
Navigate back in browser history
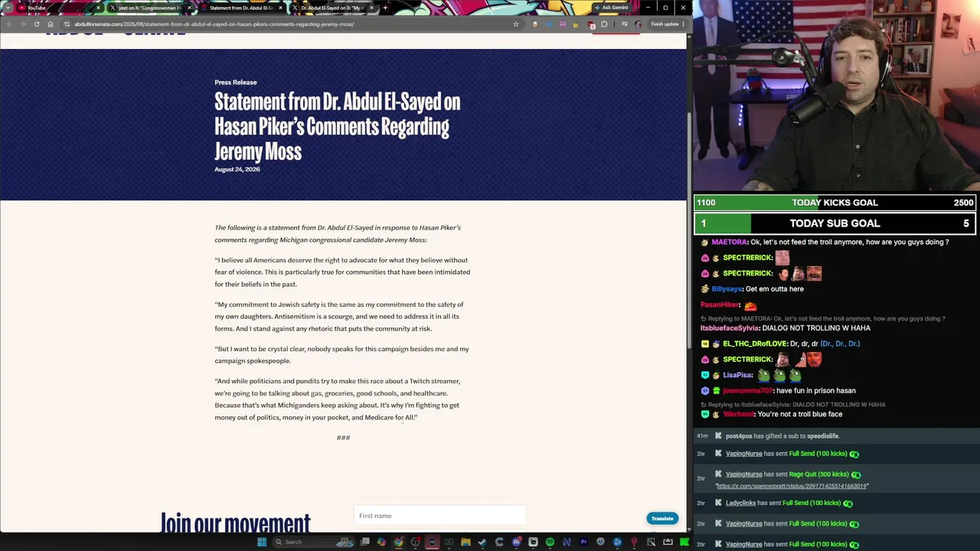coord(8,24)
